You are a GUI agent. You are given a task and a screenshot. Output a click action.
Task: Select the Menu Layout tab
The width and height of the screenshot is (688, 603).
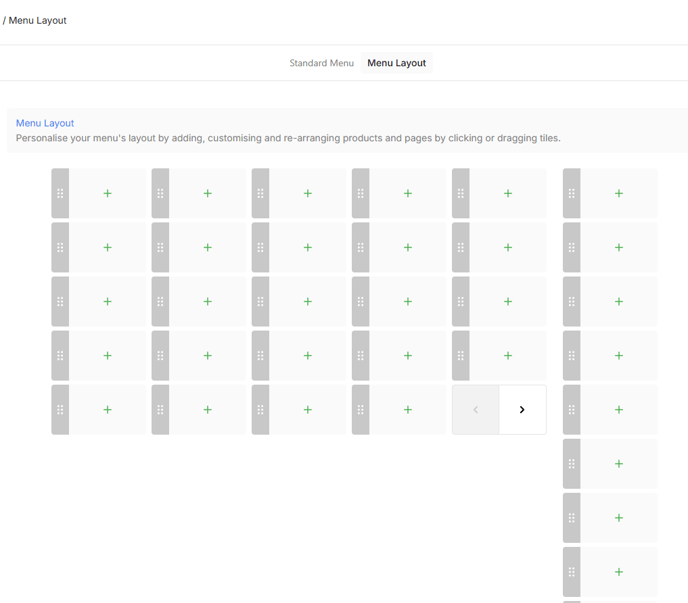[396, 63]
